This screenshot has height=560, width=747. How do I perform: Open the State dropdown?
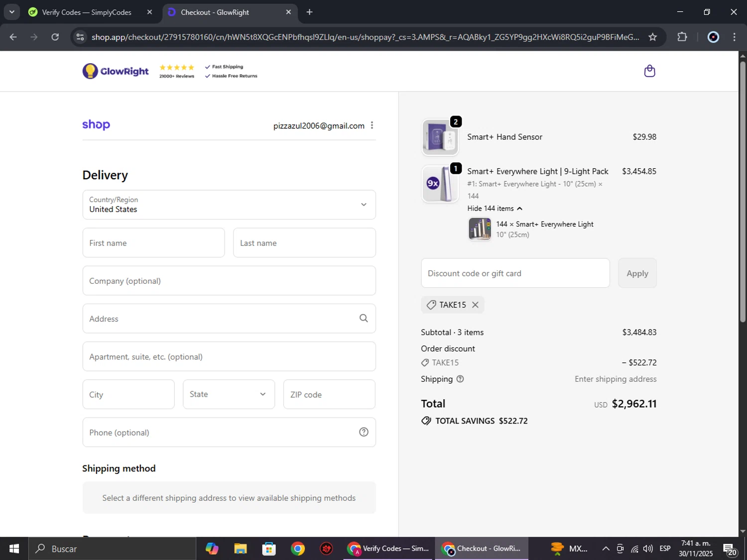click(229, 394)
